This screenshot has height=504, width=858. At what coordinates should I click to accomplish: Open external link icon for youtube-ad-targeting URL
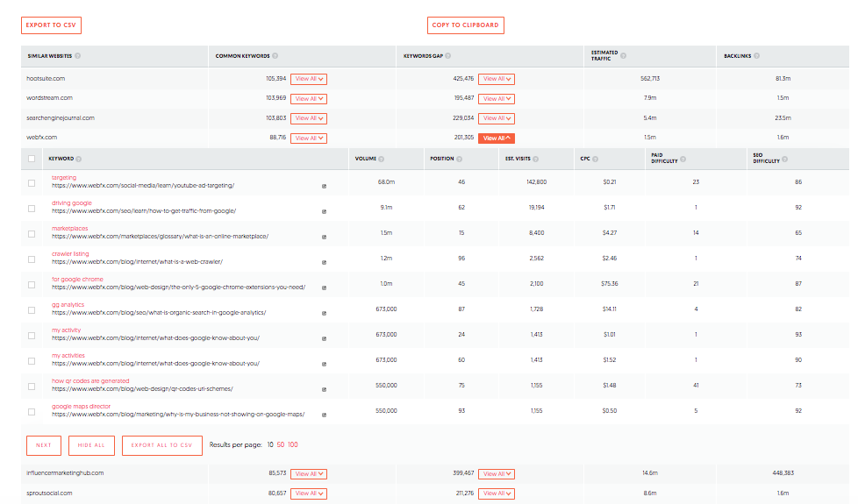click(x=324, y=186)
